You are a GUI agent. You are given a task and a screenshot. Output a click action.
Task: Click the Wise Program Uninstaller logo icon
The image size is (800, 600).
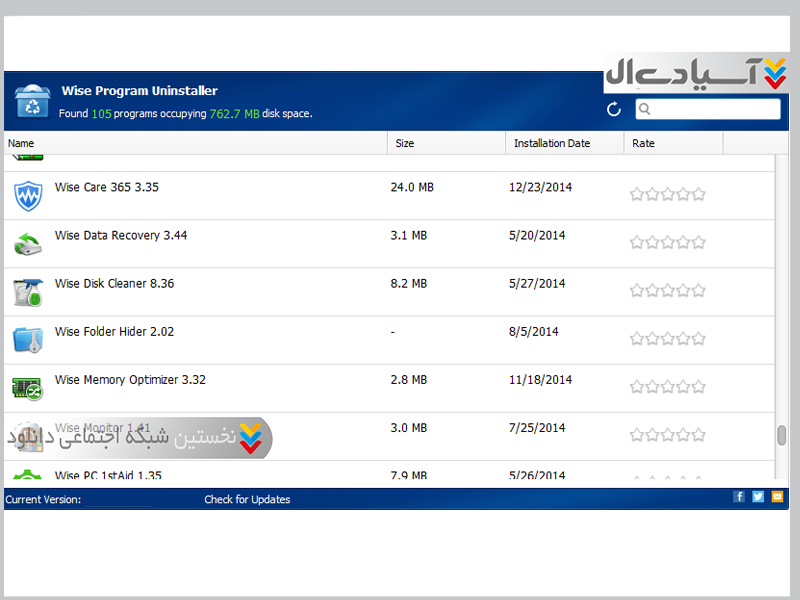coord(32,101)
